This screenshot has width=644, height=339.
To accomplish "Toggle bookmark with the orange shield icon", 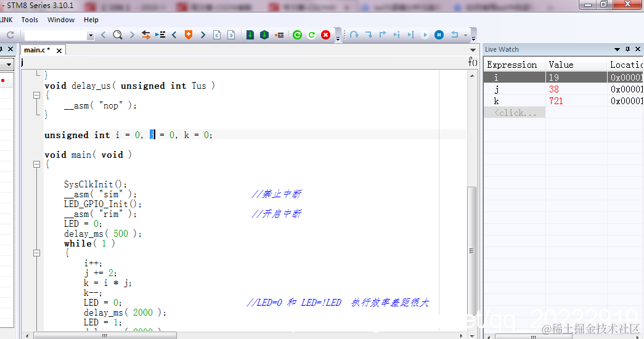I will (189, 35).
